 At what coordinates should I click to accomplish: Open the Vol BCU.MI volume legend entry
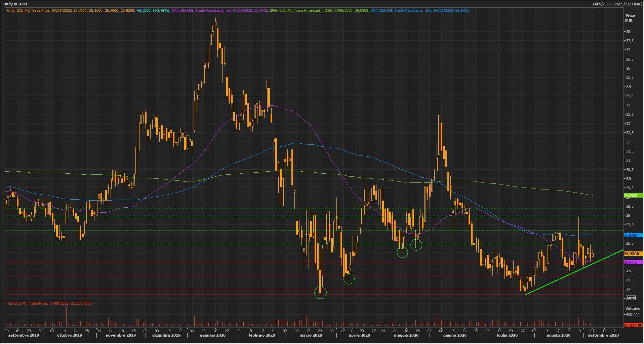pyautogui.click(x=49, y=303)
